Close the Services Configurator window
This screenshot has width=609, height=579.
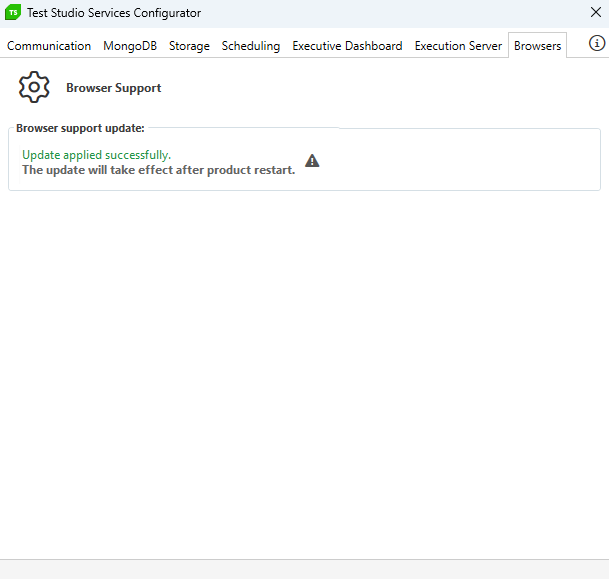pyautogui.click(x=596, y=12)
